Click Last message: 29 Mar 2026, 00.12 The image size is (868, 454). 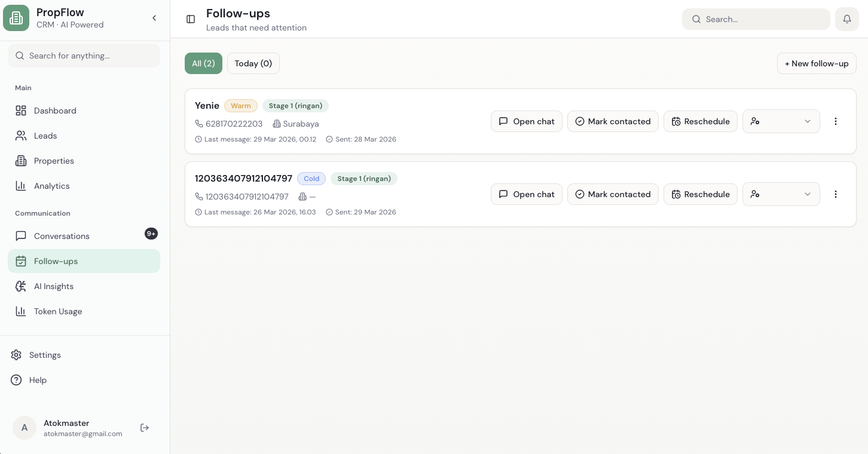coord(260,139)
